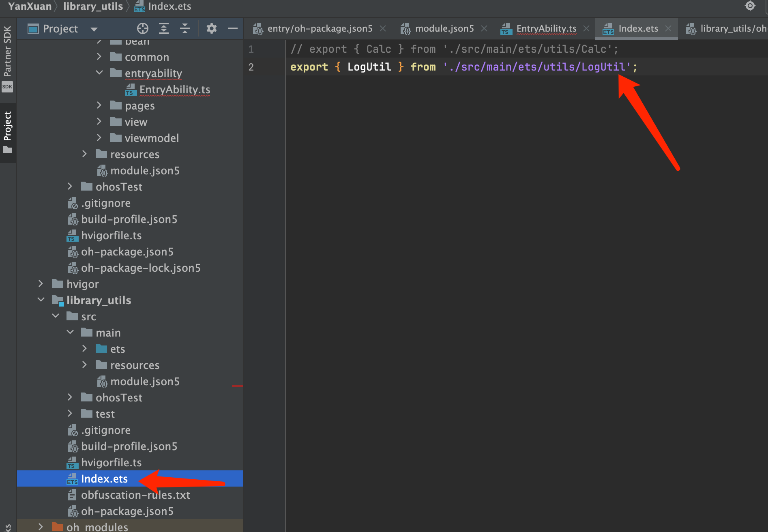Expand the ohosTest folder under library_utils
Image resolution: width=768 pixels, height=532 pixels.
[70, 397]
